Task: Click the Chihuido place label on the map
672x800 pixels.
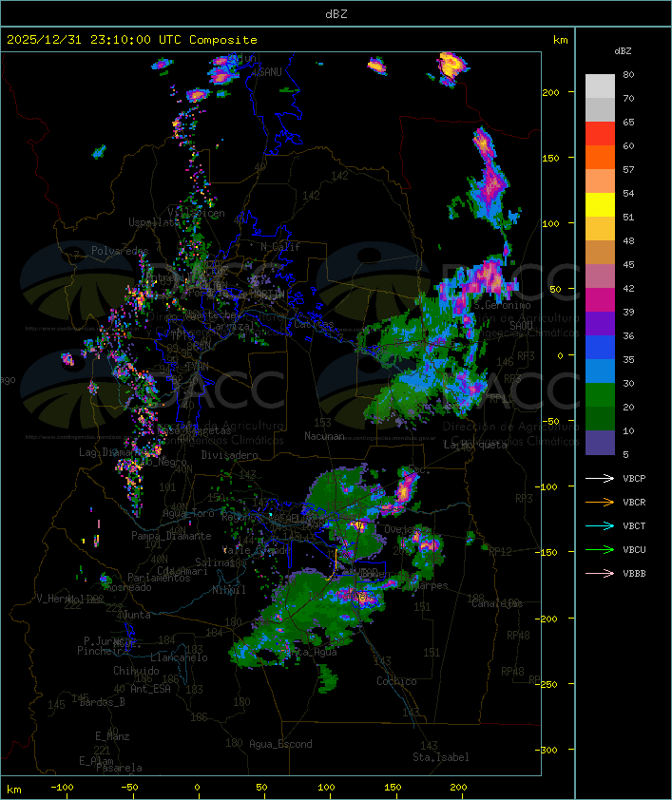Action: click(x=136, y=671)
